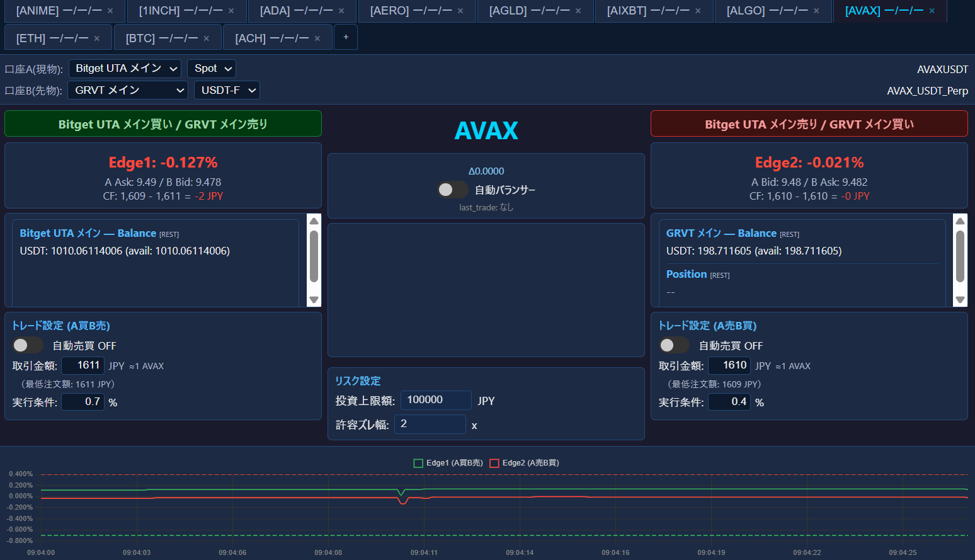Close the ANIME tab with its x icon
The height and width of the screenshot is (560, 975).
110,11
